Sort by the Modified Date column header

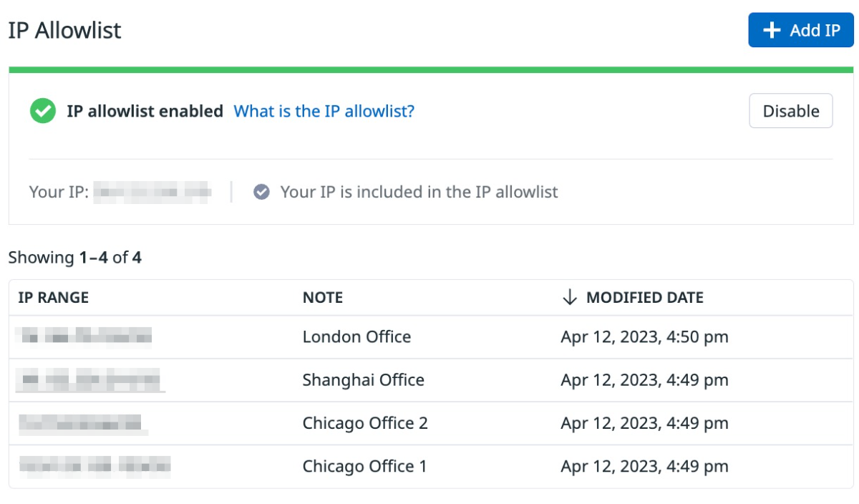click(x=644, y=298)
